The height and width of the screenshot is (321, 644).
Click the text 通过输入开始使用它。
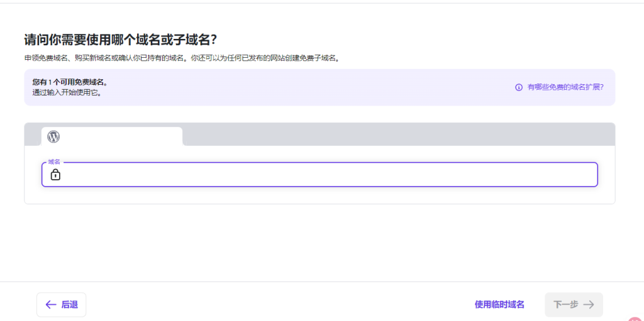click(67, 92)
